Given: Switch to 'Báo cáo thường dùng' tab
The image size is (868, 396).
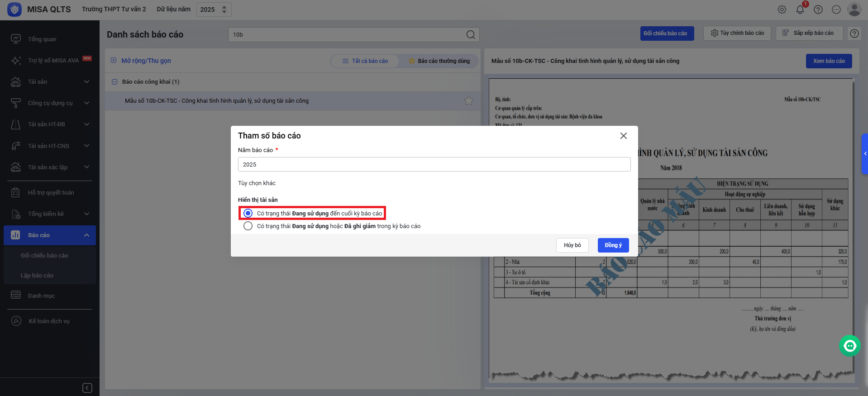Looking at the screenshot, I should (439, 61).
